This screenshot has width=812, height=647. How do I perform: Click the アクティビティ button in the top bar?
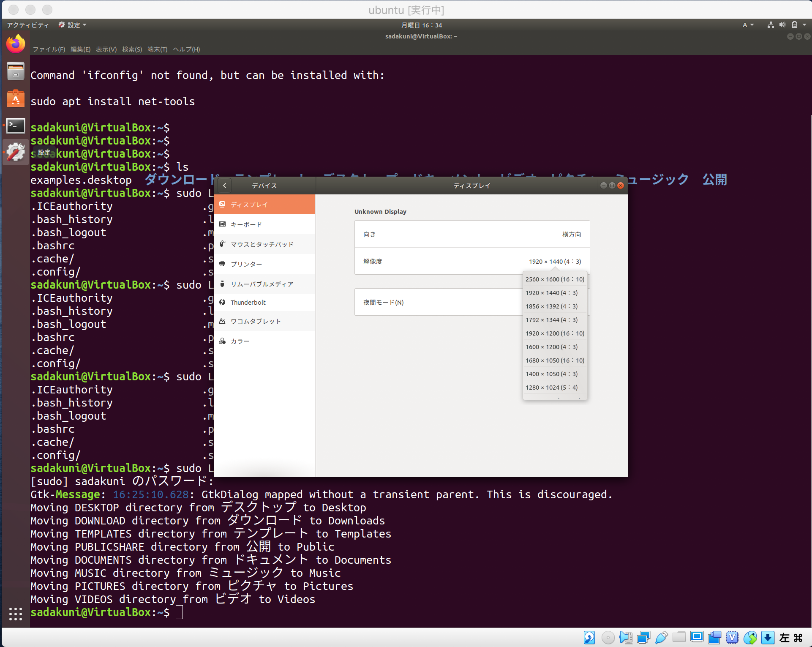point(28,25)
